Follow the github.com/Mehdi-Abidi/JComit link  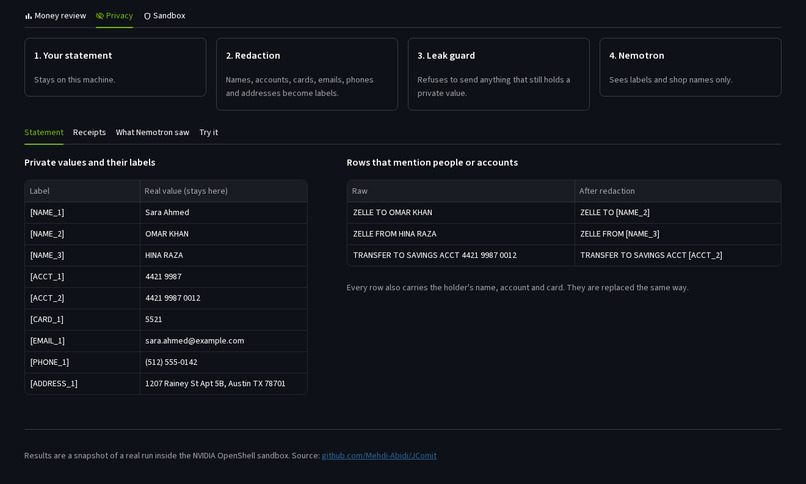tap(379, 456)
